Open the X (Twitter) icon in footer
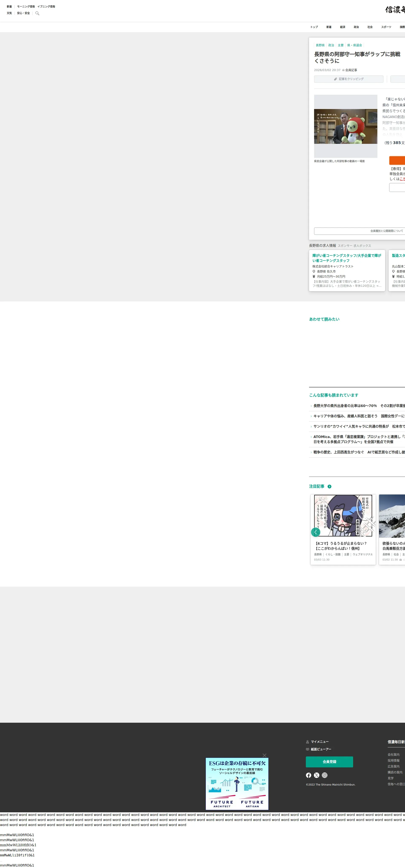 [316, 775]
